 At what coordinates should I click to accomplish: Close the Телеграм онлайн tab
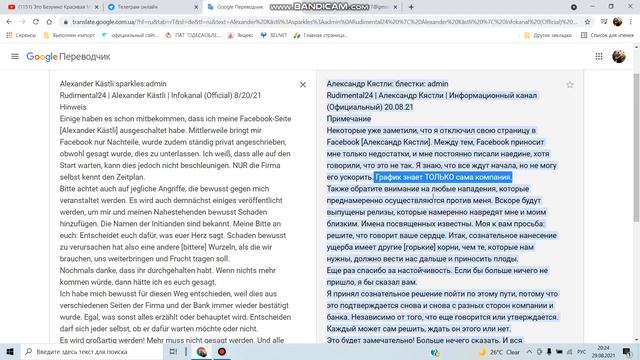coord(196,7)
